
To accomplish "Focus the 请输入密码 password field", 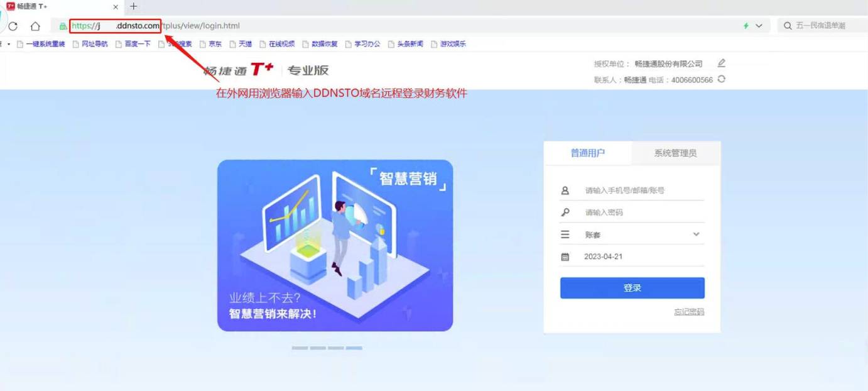I will click(641, 212).
